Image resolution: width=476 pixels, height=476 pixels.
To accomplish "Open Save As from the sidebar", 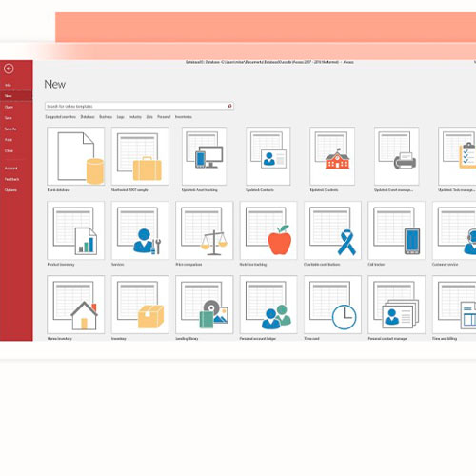I will coord(10,129).
